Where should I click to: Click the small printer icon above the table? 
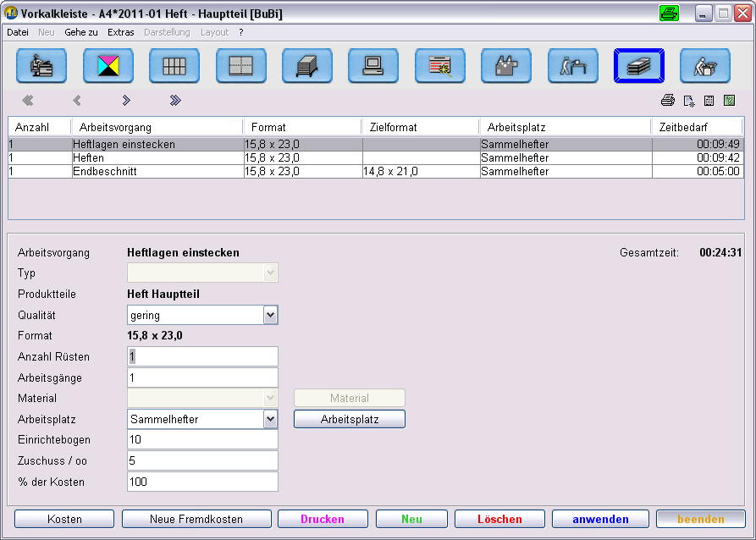tap(667, 101)
